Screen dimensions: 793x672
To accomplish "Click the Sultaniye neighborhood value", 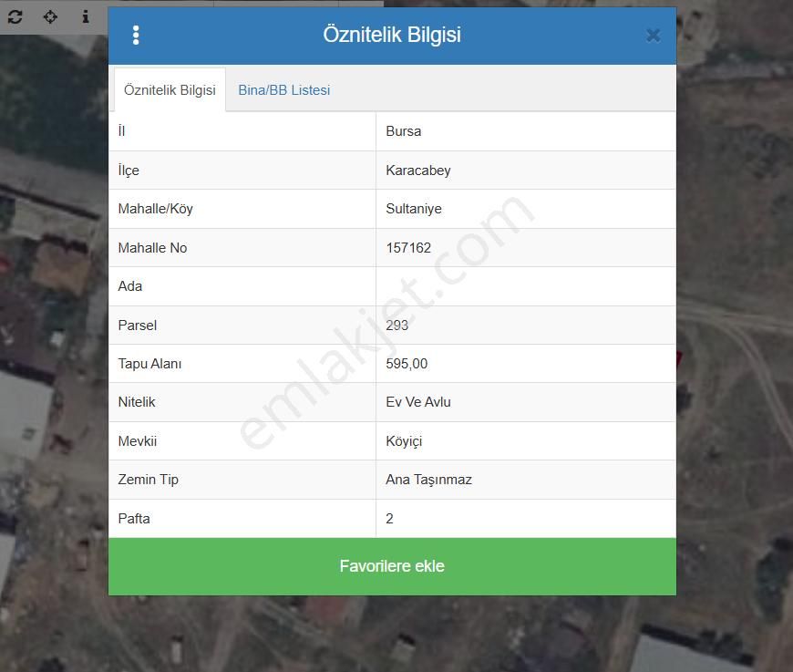I will 414,209.
